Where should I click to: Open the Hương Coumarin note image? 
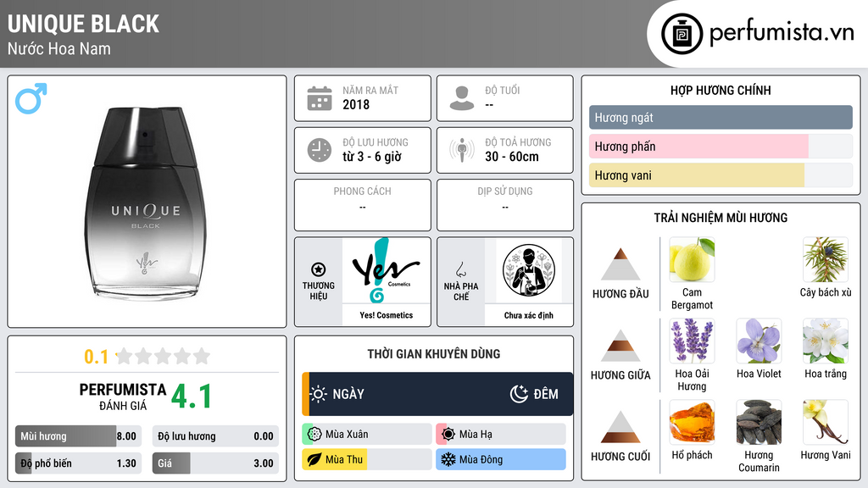(759, 422)
